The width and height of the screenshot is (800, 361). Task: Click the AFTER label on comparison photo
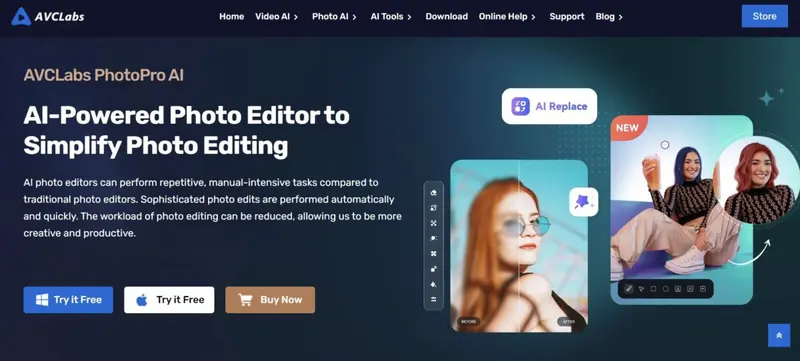568,322
